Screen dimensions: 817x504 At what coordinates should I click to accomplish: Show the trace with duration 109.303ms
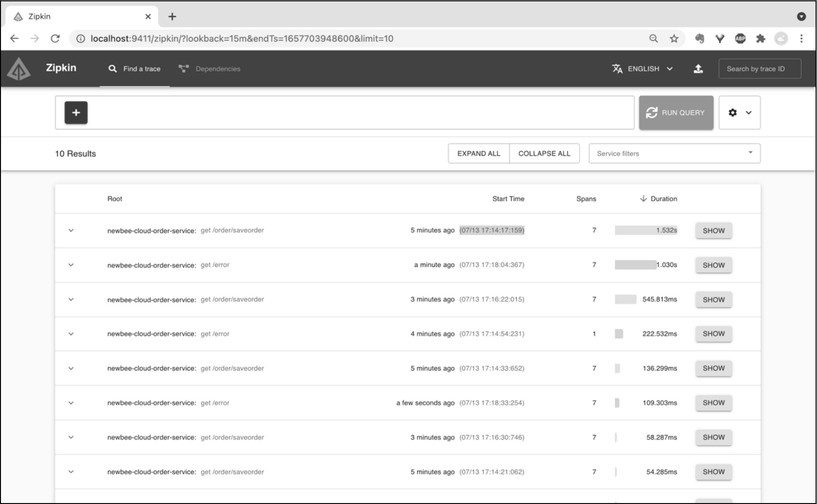(714, 403)
